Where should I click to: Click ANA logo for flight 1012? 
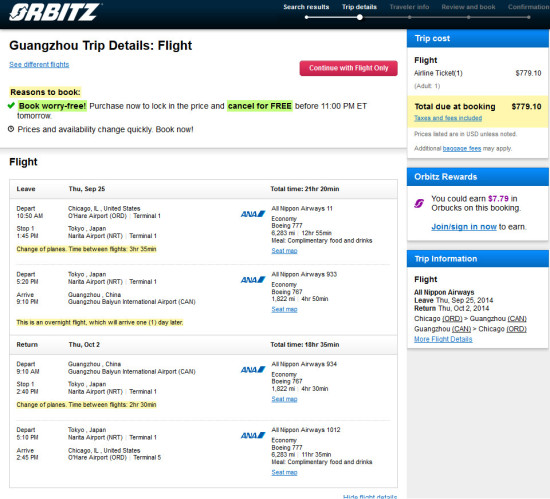(x=253, y=436)
